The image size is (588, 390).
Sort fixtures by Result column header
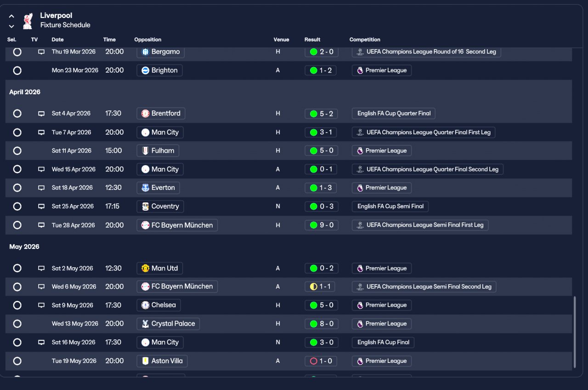pos(312,40)
